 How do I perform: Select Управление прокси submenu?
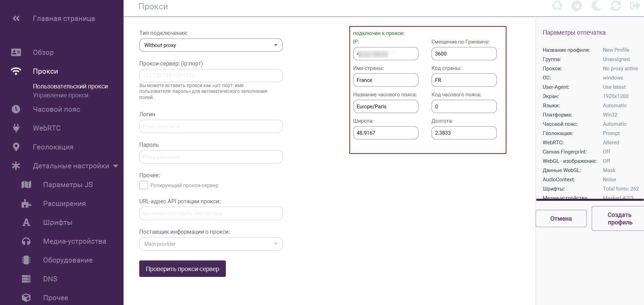(61, 95)
